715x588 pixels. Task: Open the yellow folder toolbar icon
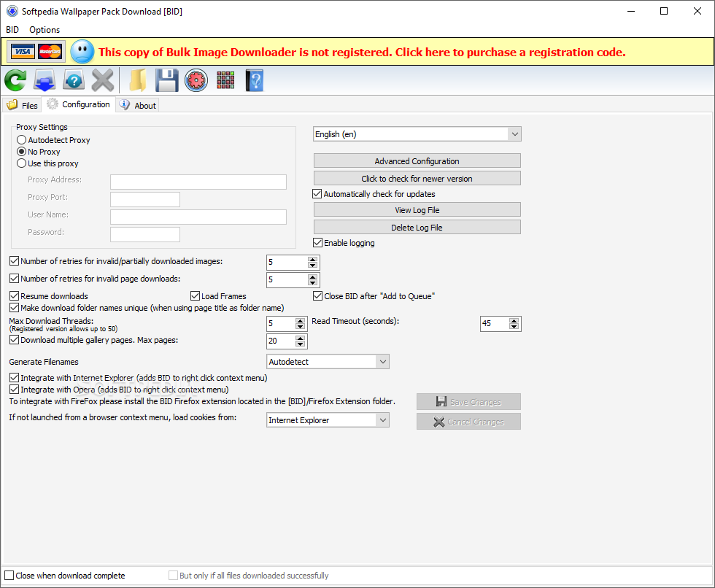click(137, 81)
